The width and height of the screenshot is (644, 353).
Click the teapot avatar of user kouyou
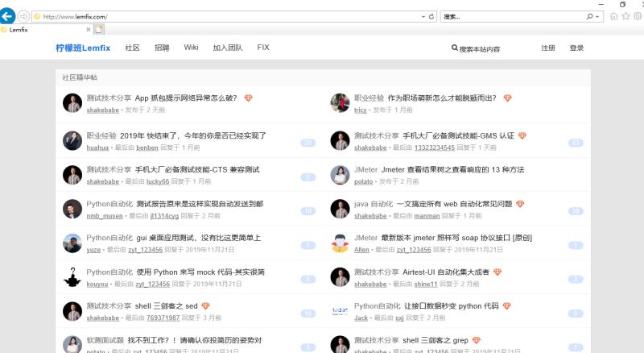coord(72,277)
